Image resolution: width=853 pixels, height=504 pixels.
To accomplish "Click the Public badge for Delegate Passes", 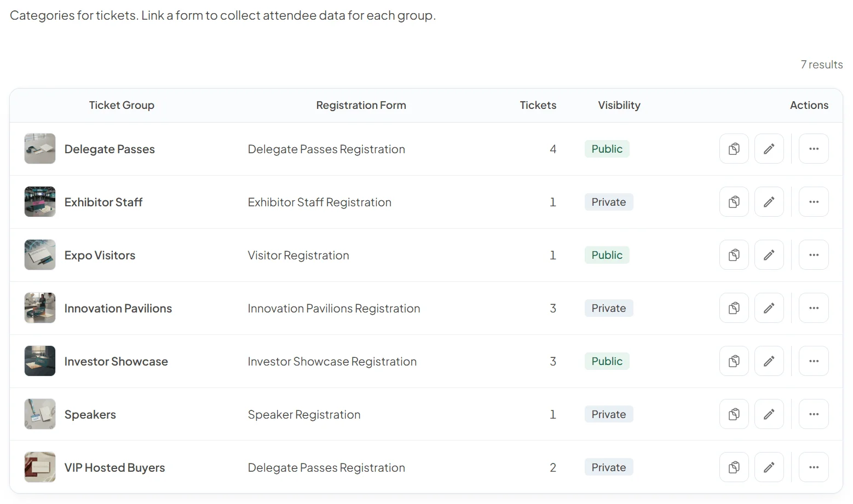I will point(607,149).
